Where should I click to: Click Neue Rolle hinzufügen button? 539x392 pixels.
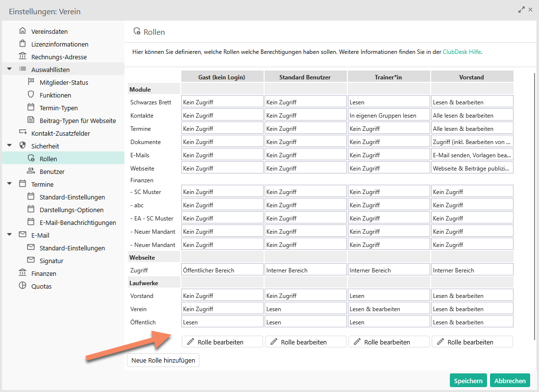163,360
